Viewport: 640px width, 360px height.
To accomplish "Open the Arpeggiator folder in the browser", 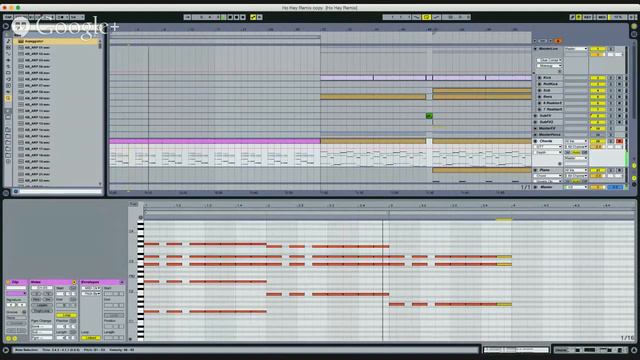I will (34, 41).
